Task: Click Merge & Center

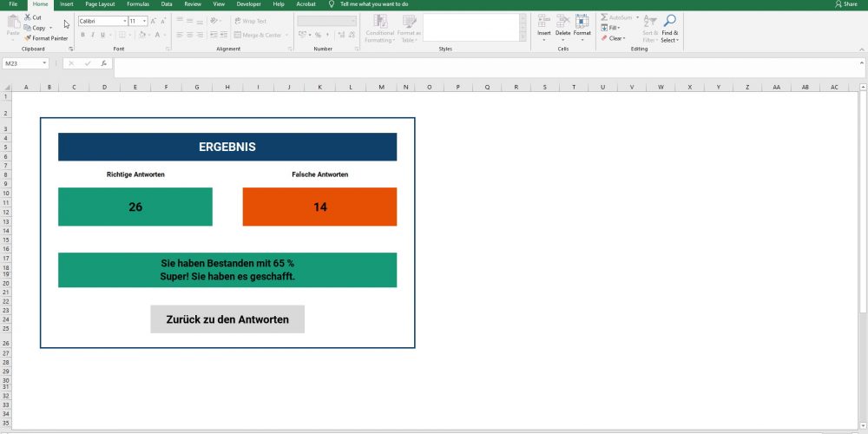Action: 258,35
